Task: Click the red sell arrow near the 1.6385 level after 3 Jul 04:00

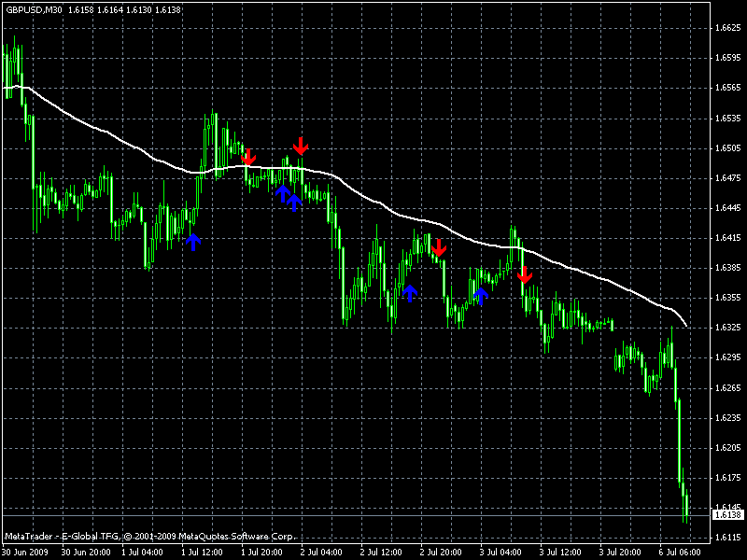Action: point(525,274)
